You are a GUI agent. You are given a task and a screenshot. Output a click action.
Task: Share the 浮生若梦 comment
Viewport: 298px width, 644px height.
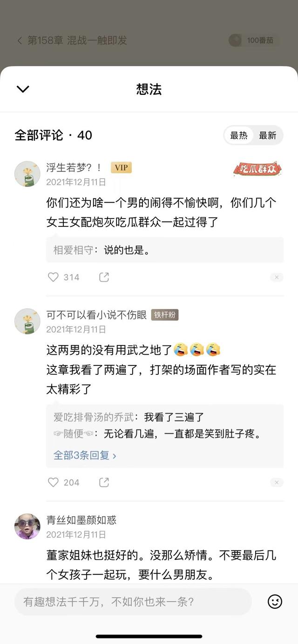tap(104, 277)
